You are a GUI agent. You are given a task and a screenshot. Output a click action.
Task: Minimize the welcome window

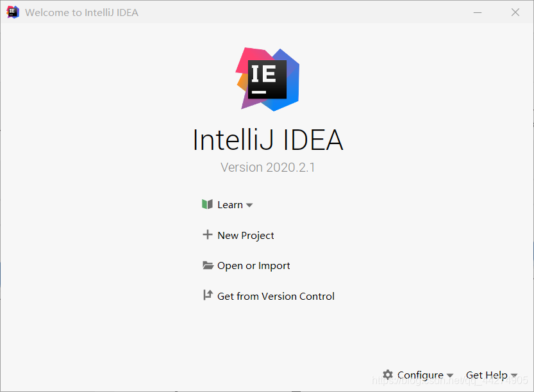[478, 12]
